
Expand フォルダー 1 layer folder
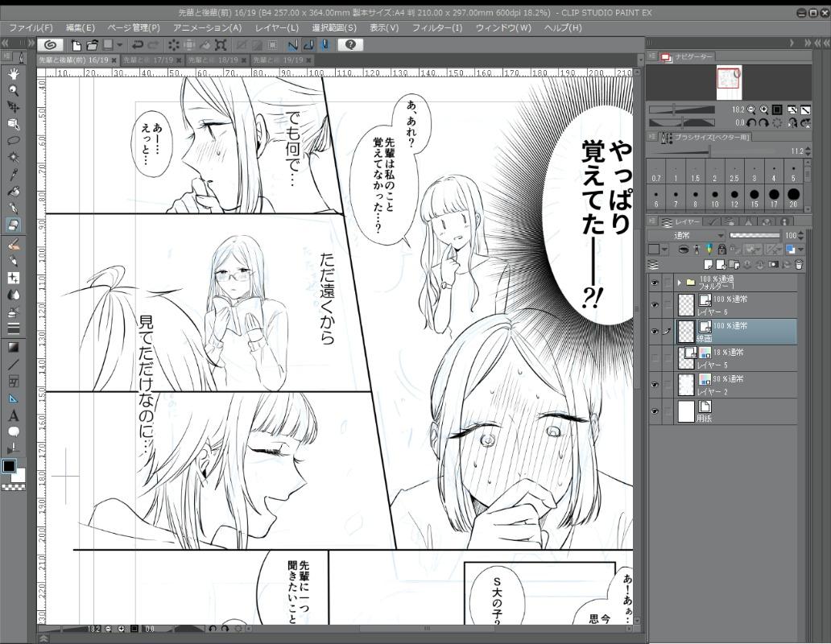click(680, 283)
